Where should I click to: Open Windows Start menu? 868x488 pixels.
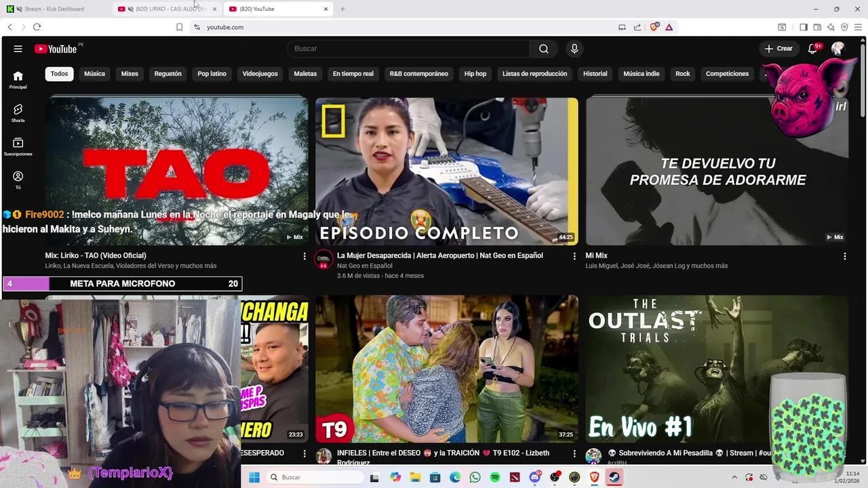point(254,477)
